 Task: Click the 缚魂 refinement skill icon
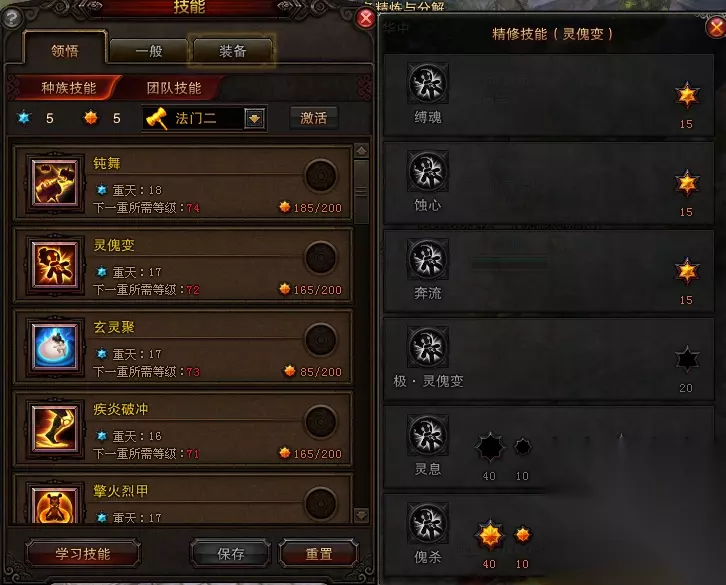428,83
